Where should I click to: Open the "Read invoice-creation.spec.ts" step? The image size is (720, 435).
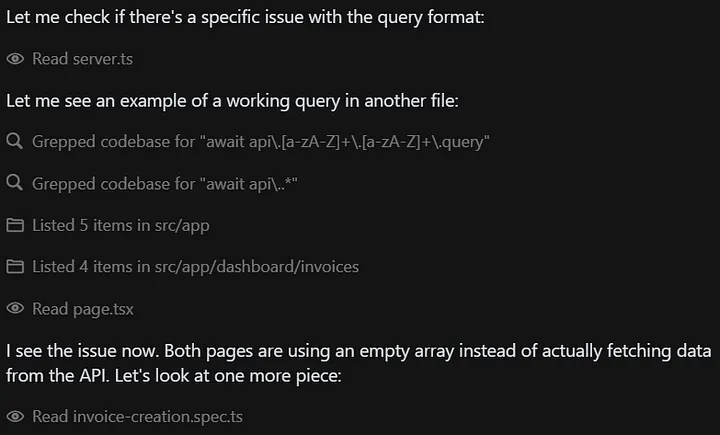137,416
